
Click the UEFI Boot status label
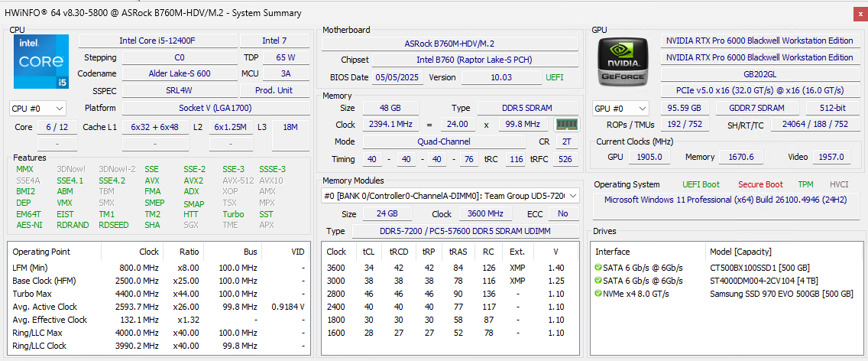pyautogui.click(x=701, y=184)
